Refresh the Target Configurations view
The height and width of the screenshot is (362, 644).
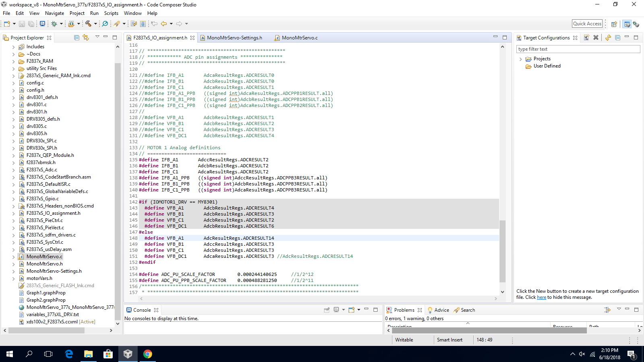[x=608, y=37]
